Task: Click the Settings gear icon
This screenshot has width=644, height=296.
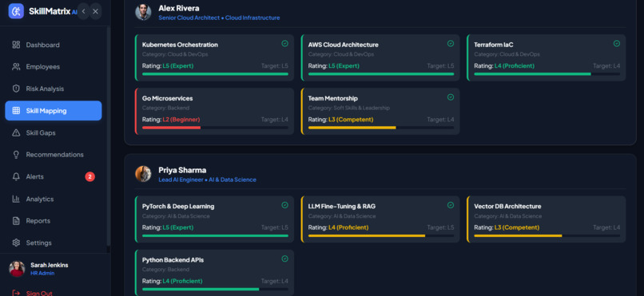Action: click(x=16, y=243)
